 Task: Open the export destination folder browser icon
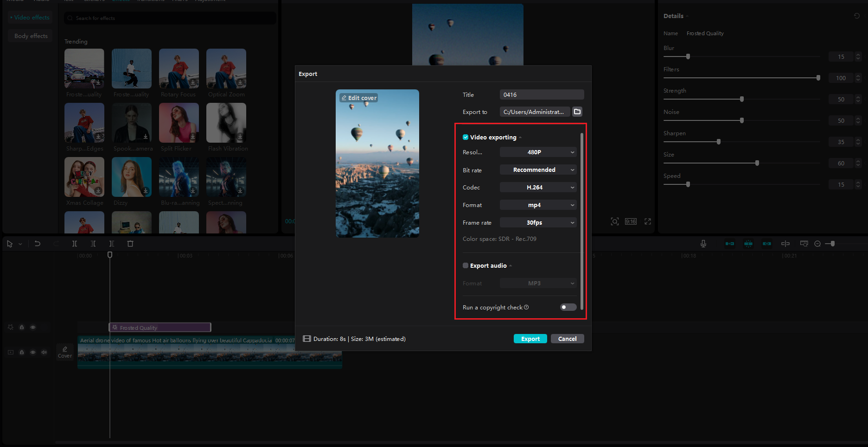click(x=577, y=112)
